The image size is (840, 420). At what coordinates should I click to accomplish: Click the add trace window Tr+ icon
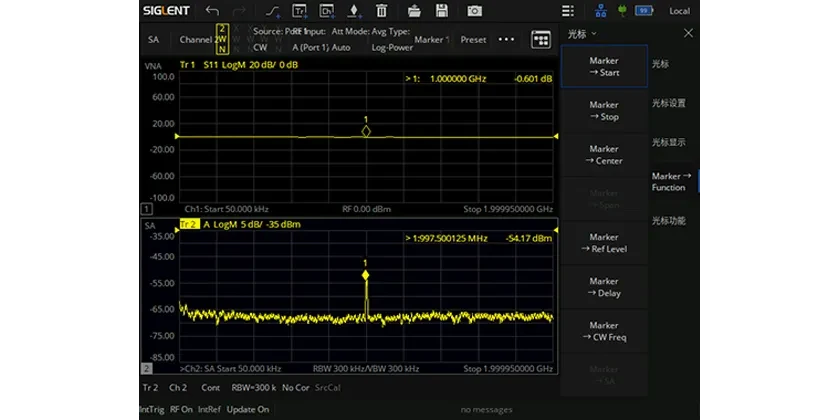pos(299,11)
